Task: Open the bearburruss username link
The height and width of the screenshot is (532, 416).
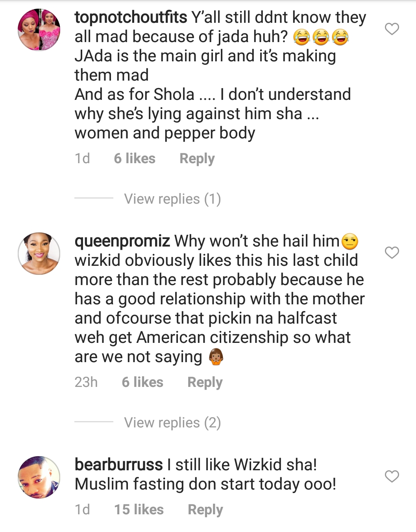Action: pos(118,465)
